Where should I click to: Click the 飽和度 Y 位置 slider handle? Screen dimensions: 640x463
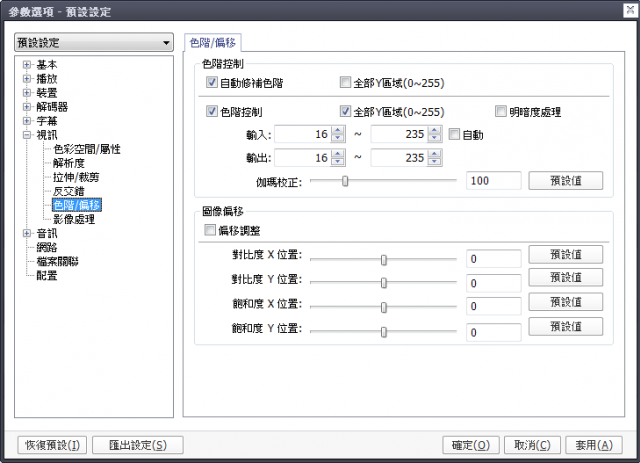pyautogui.click(x=384, y=332)
